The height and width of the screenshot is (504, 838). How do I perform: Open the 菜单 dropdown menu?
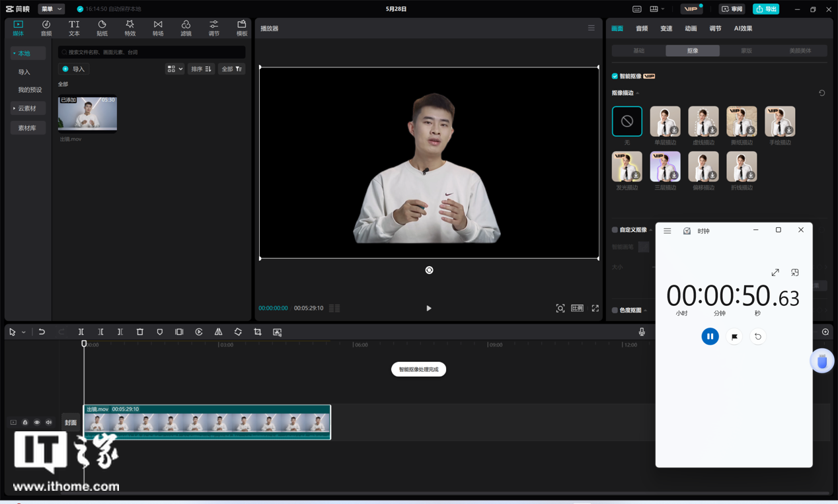click(x=51, y=9)
